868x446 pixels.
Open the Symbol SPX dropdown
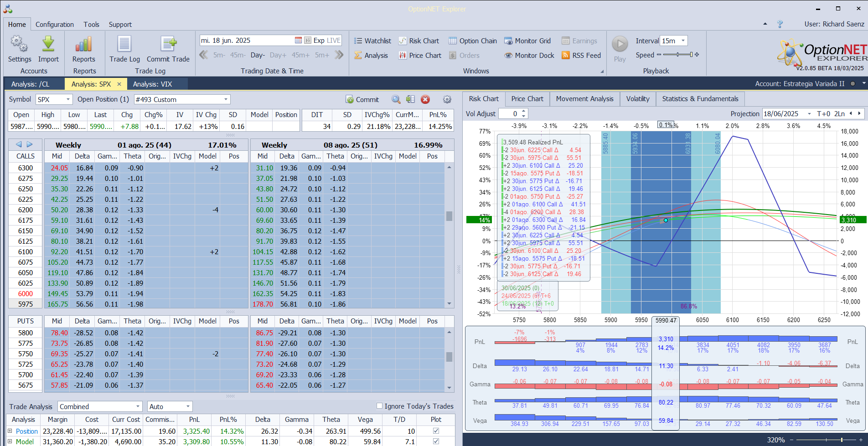68,99
